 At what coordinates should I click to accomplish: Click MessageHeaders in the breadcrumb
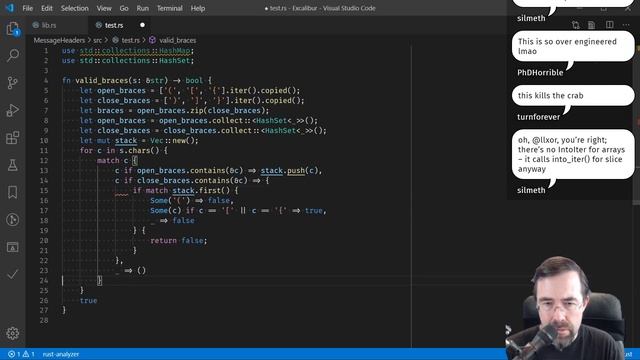click(59, 40)
